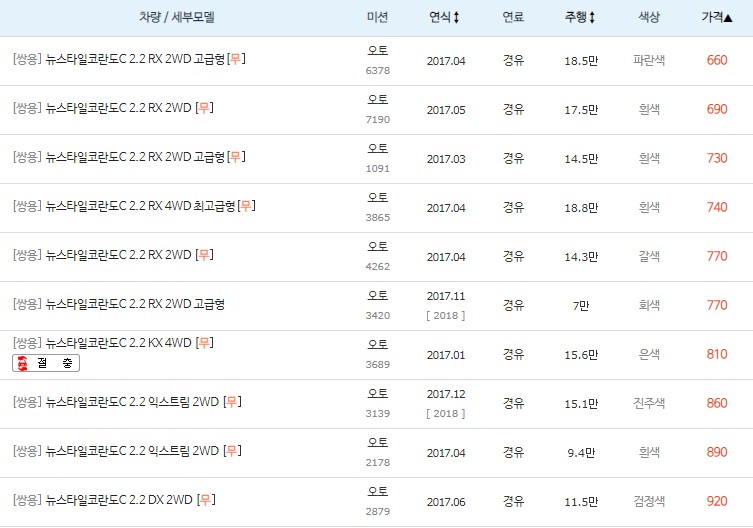
Task: Open the 갈색 RX 2WD listing
Action: [119, 255]
